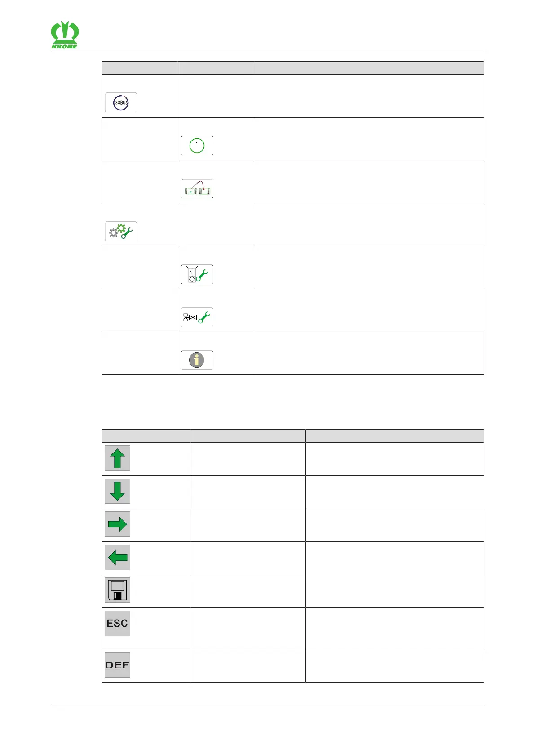535x756 pixels.
Task: Click the floppy disk save icon
Action: pyautogui.click(x=117, y=590)
